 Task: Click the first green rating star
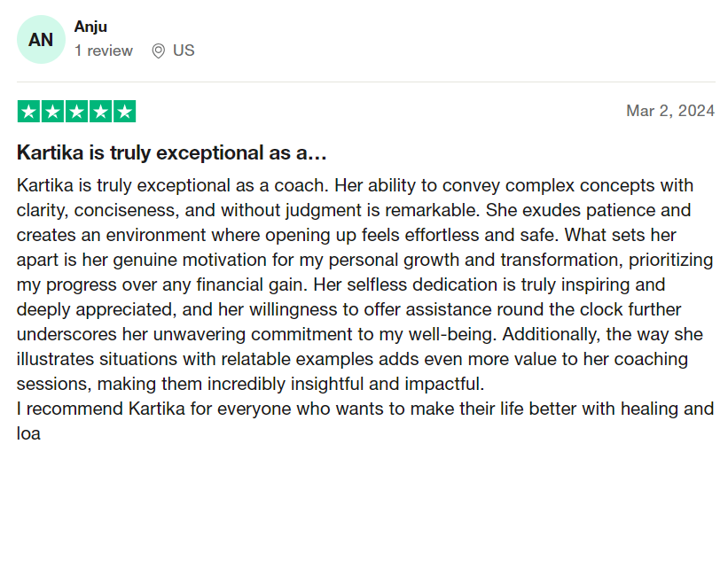28,112
